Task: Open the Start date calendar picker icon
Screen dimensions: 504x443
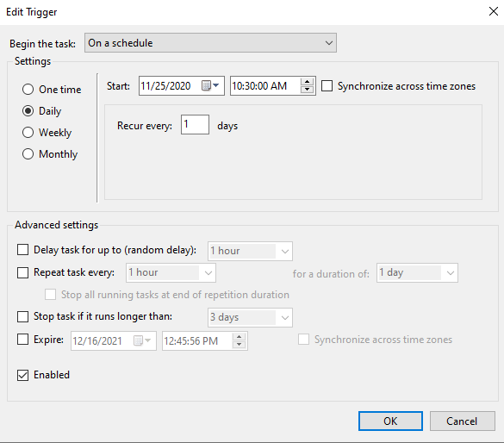Action: [210, 85]
